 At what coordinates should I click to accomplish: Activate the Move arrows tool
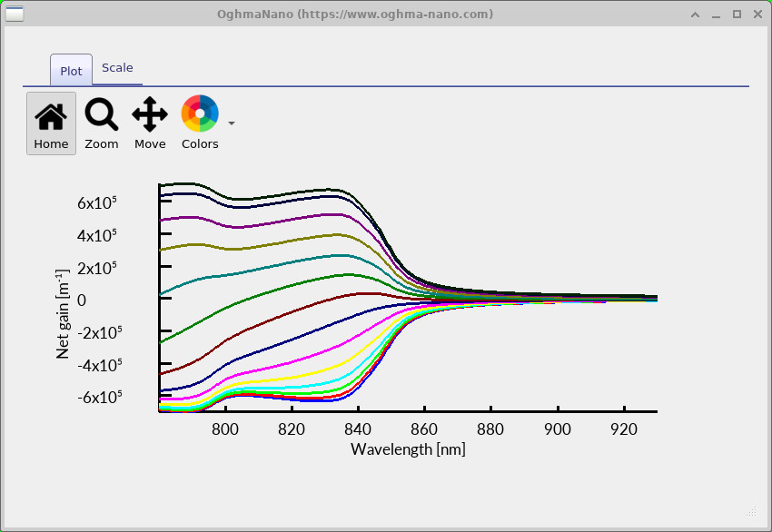coord(150,123)
